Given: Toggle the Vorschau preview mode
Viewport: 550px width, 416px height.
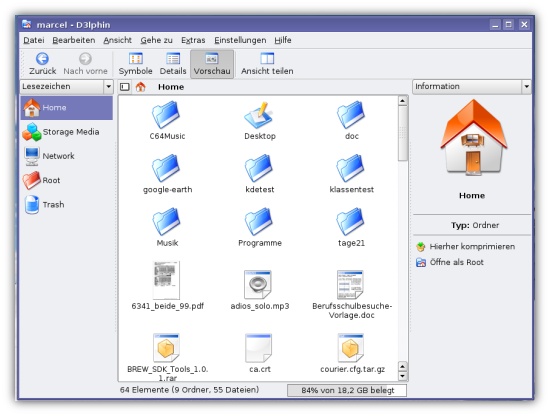Looking at the screenshot, I should coord(212,64).
